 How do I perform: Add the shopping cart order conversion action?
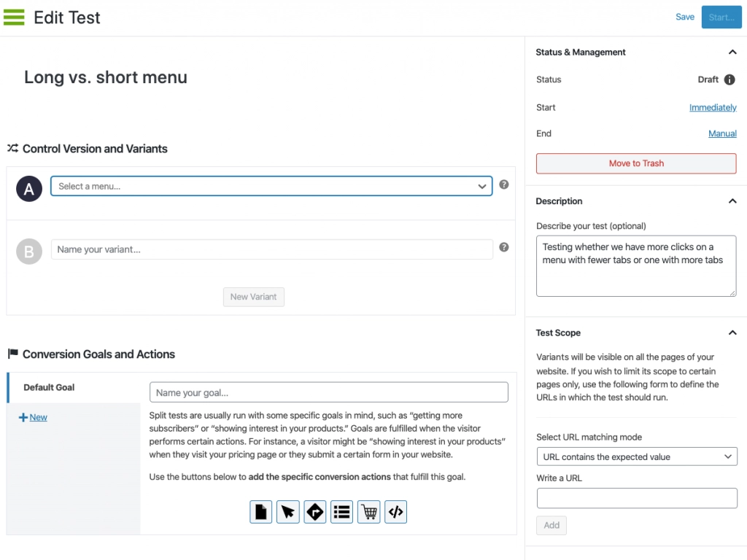click(x=368, y=512)
